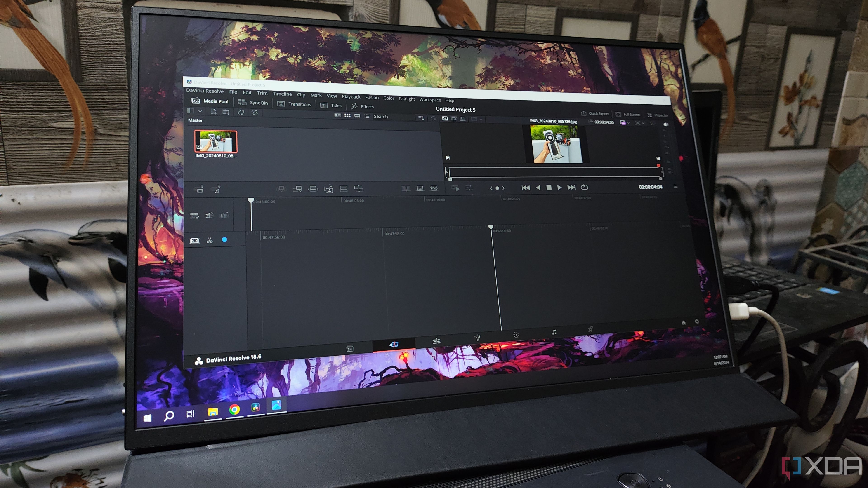Click the Razor/Cut tool icon
The height and width of the screenshot is (488, 868).
tap(209, 240)
